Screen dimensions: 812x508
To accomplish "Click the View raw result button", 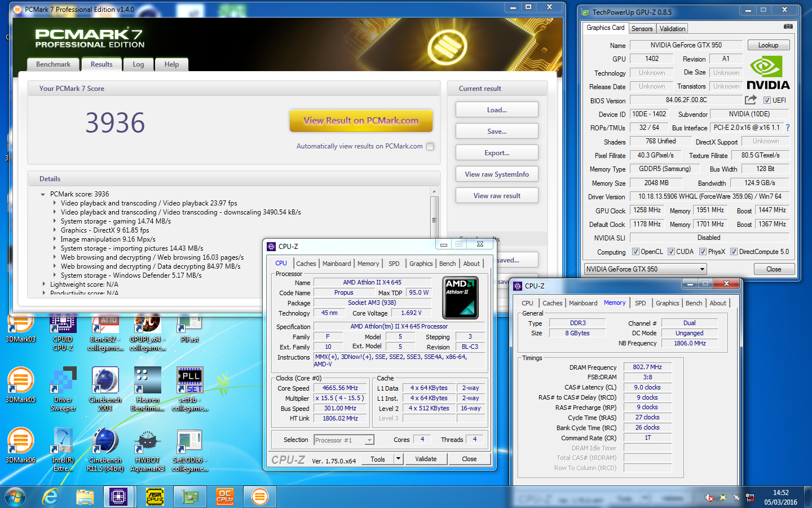I will point(497,195).
